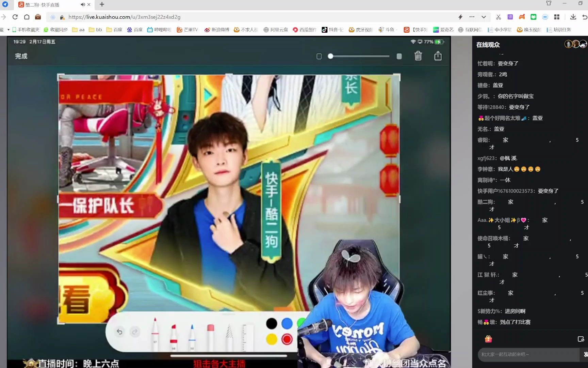Image resolution: width=588 pixels, height=368 pixels.
Task: Open the briefcase toolbox icon
Action: 38,17
